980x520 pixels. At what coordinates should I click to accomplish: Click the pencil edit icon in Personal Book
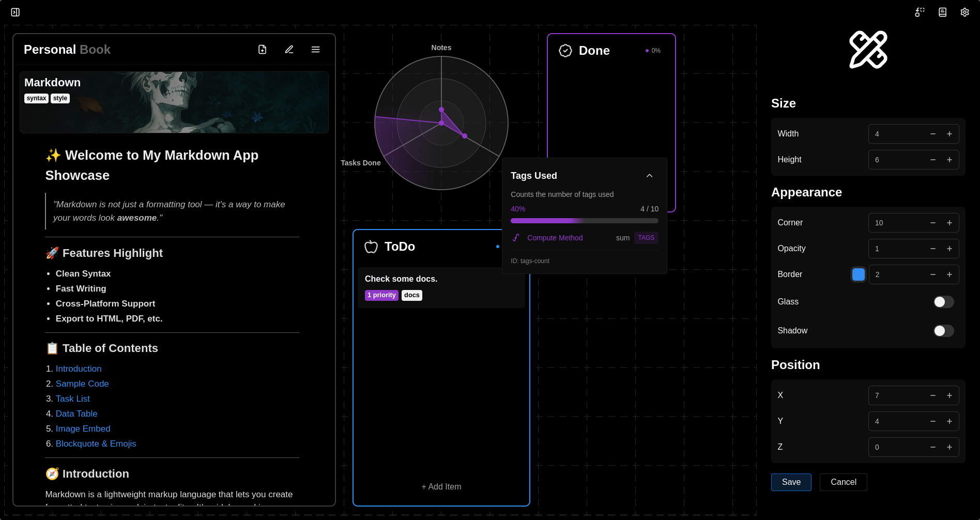pyautogui.click(x=289, y=50)
